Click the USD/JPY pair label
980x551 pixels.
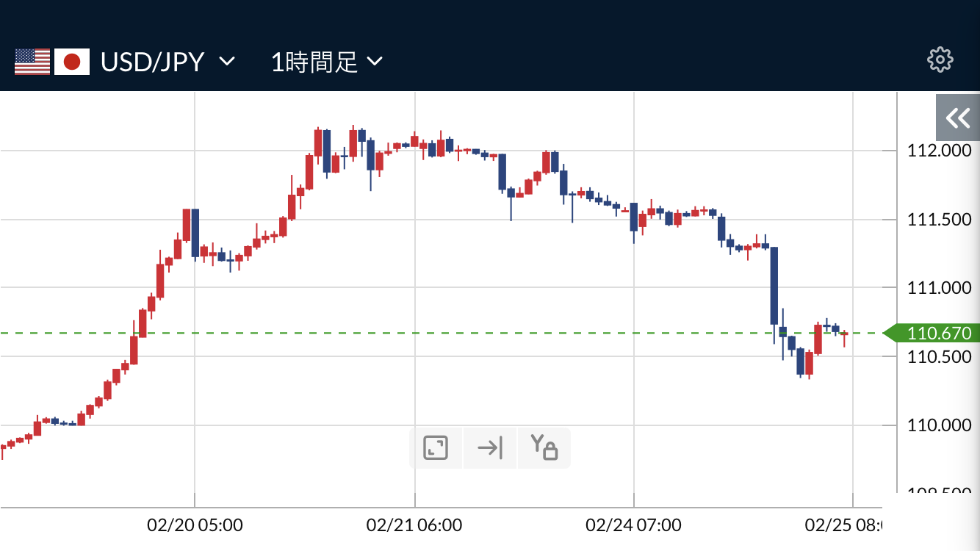click(152, 62)
